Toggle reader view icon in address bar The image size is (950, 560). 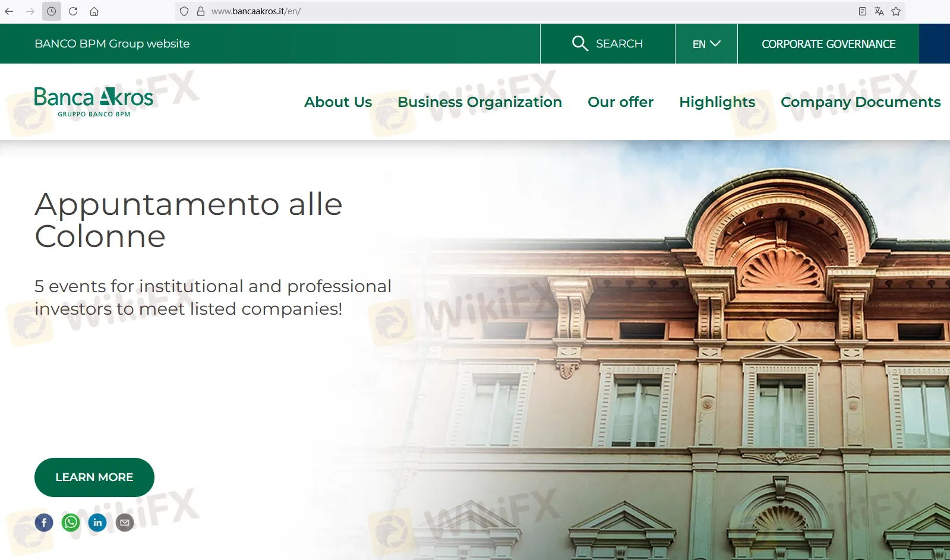(863, 11)
